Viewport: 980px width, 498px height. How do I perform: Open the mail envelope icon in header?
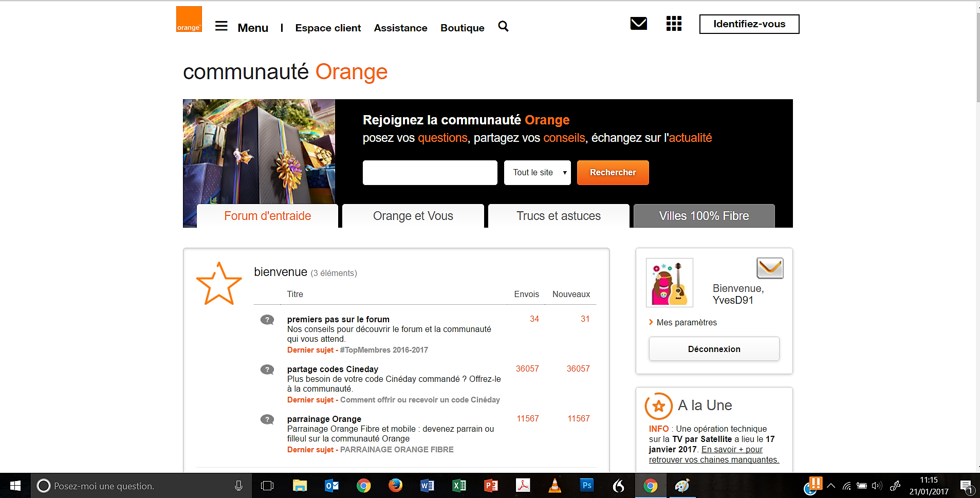pyautogui.click(x=639, y=24)
